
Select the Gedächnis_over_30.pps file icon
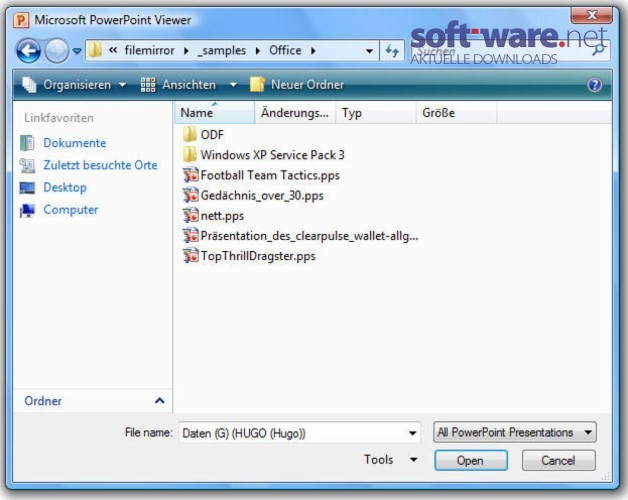[190, 195]
